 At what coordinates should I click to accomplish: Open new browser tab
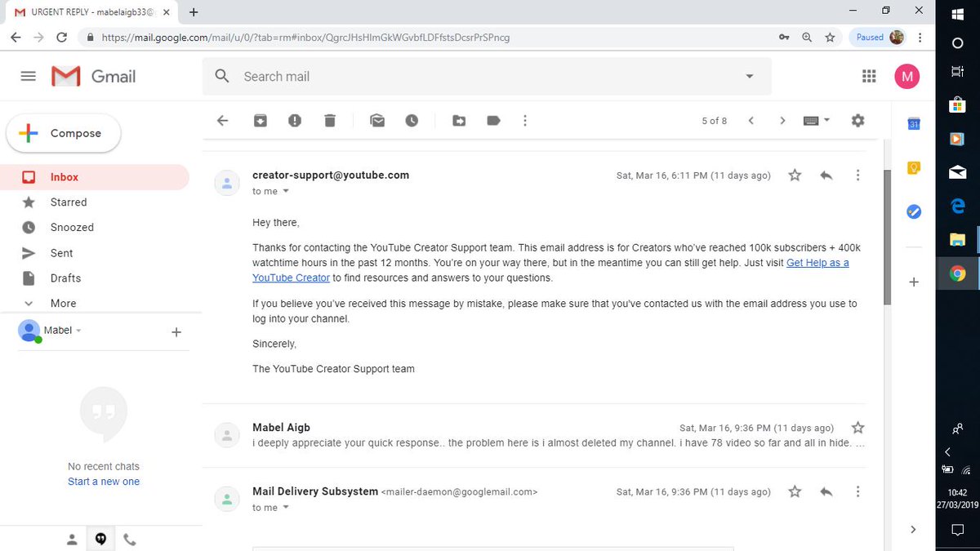194,11
